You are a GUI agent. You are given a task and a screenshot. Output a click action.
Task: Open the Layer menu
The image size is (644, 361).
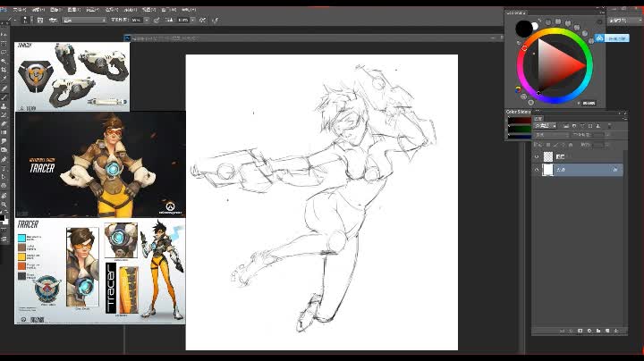(x=74, y=10)
